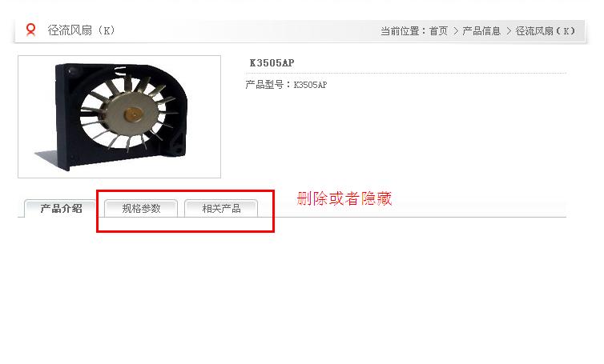604x364 pixels.
Task: Click the arrow separator right after 首页
Action: [x=456, y=30]
